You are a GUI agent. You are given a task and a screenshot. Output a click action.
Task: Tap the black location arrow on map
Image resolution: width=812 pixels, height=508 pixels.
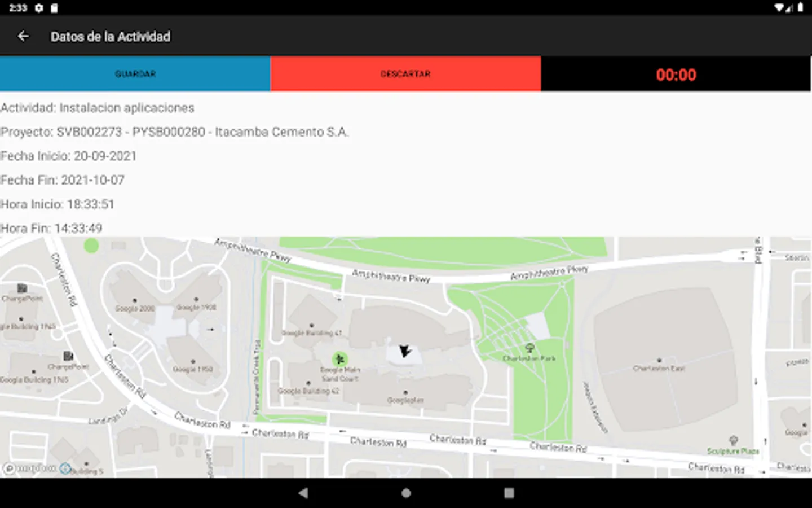405,352
